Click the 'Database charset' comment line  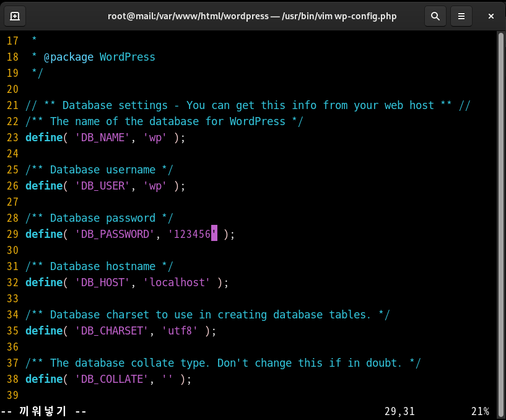tap(208, 315)
